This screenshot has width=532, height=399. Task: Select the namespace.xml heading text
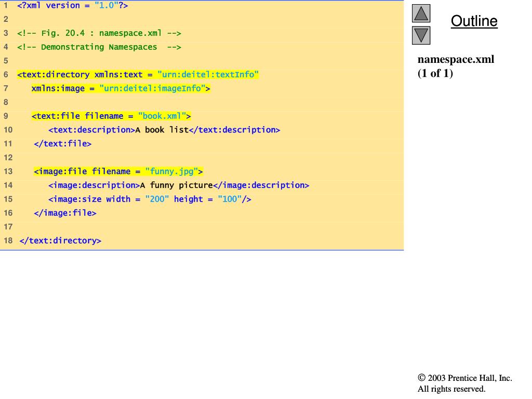point(456,59)
